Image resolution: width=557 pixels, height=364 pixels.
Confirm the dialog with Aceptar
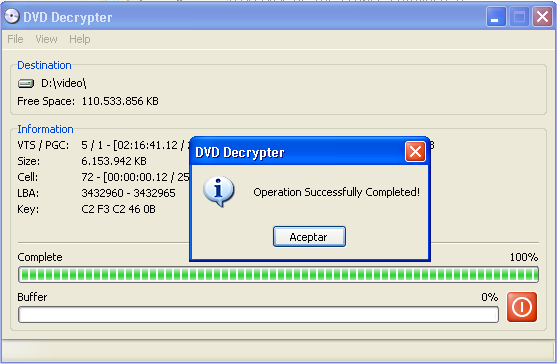coord(309,237)
